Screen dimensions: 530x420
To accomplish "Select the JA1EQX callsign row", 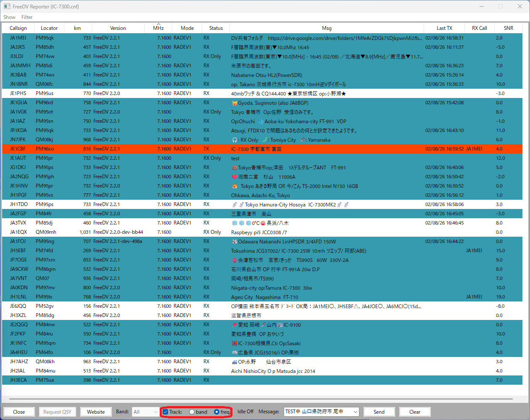I will [262, 232].
